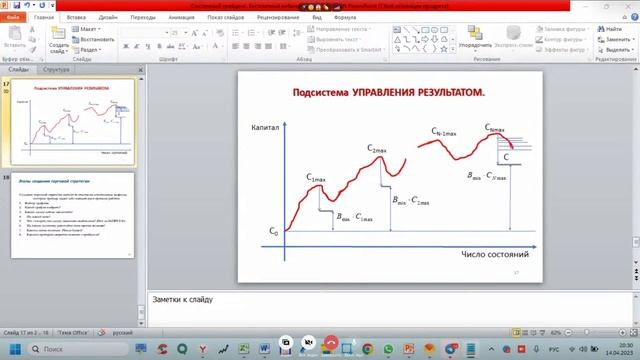Switch to the Design (Дизайн) tab

pos(108,18)
